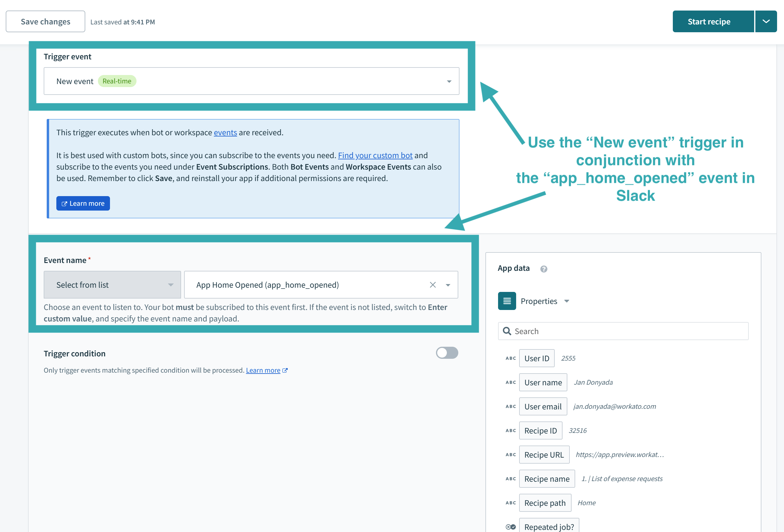Select the User name datapill
This screenshot has height=532, width=784.
click(543, 383)
